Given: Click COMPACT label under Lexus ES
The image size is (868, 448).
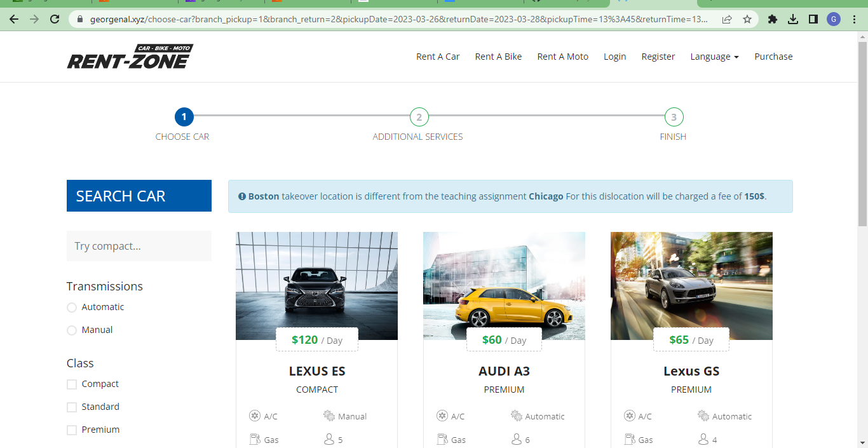Looking at the screenshot, I should 317,390.
